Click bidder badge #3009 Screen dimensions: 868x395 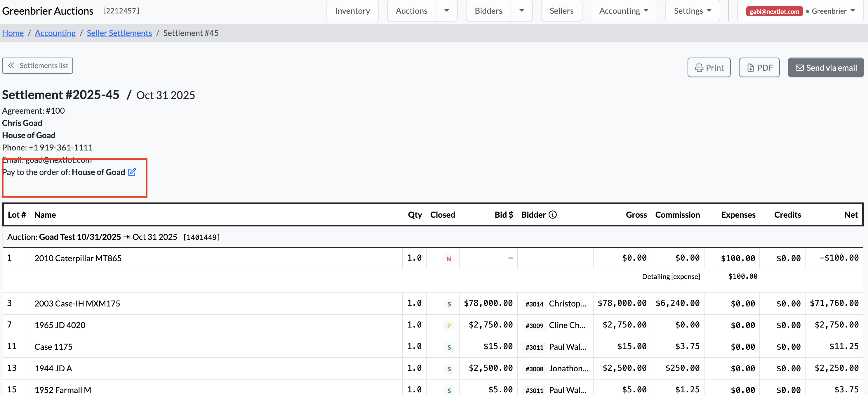click(x=534, y=325)
